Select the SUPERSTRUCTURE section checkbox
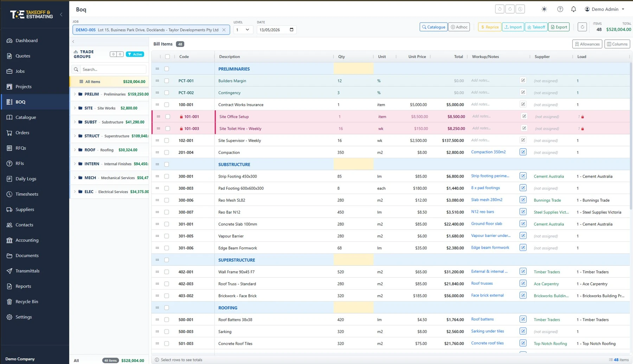Viewport: 633px width, 364px height. click(x=167, y=260)
